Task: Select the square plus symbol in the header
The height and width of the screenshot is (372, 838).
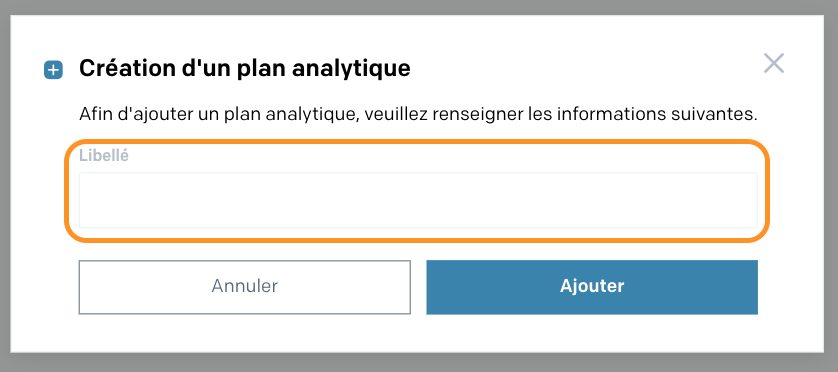Action: (53, 70)
